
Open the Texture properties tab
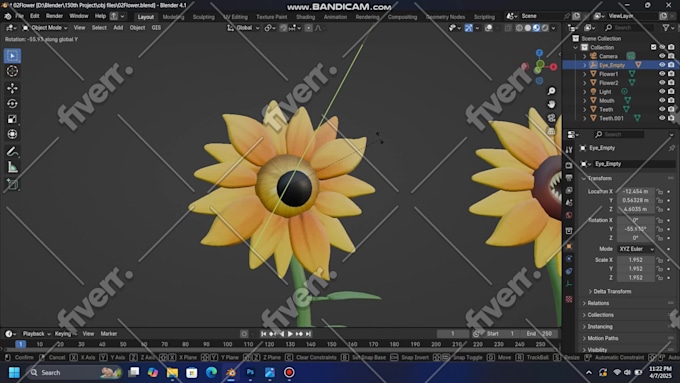(x=569, y=299)
